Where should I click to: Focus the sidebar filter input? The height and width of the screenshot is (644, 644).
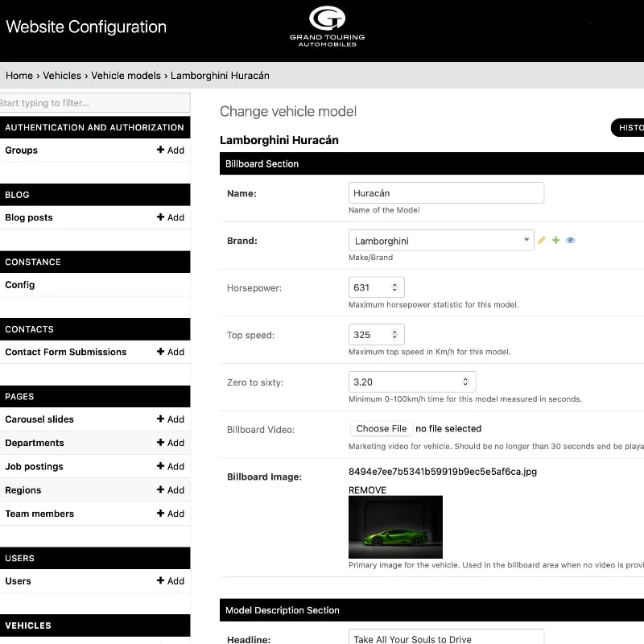pos(95,103)
